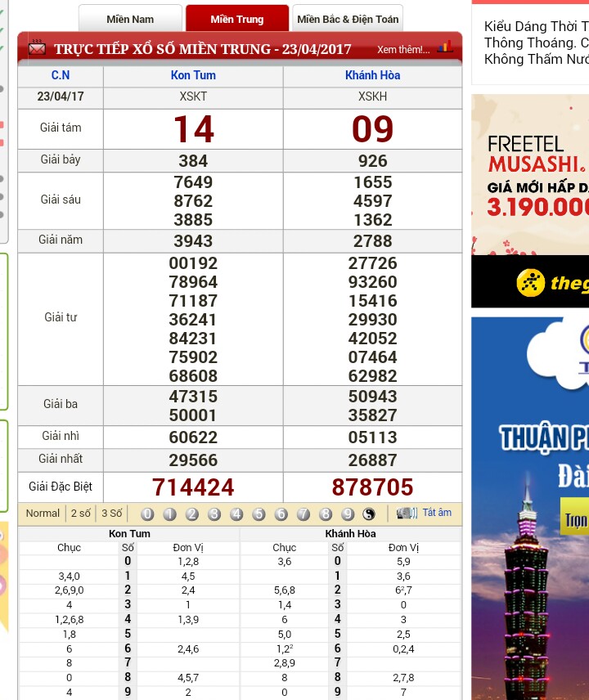Switch to 2 số display mode
Viewport: 589px width, 700px height.
[x=81, y=514]
